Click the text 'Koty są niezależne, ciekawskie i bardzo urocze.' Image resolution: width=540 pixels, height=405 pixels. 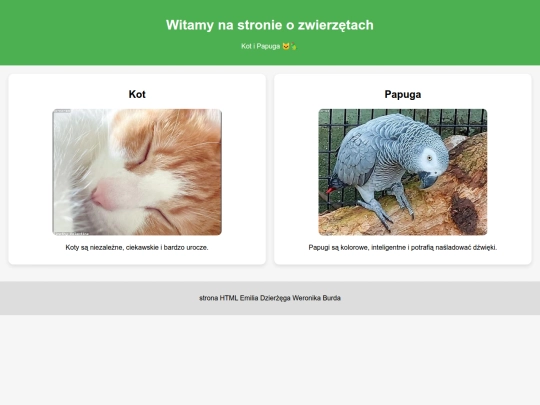(x=137, y=247)
